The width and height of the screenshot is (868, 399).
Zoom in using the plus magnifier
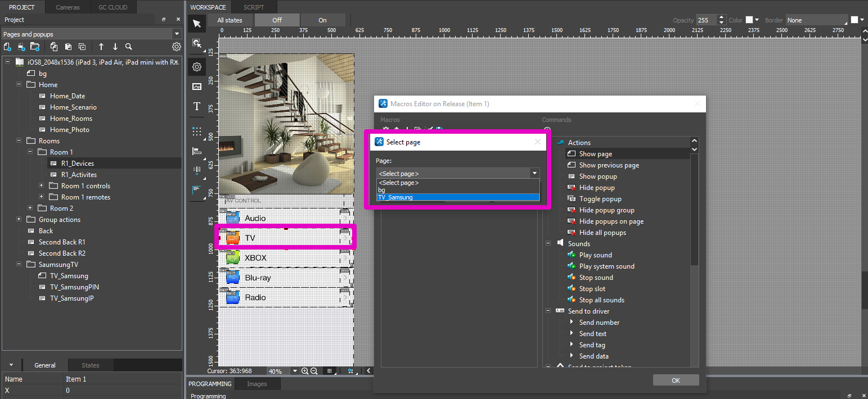click(x=305, y=371)
